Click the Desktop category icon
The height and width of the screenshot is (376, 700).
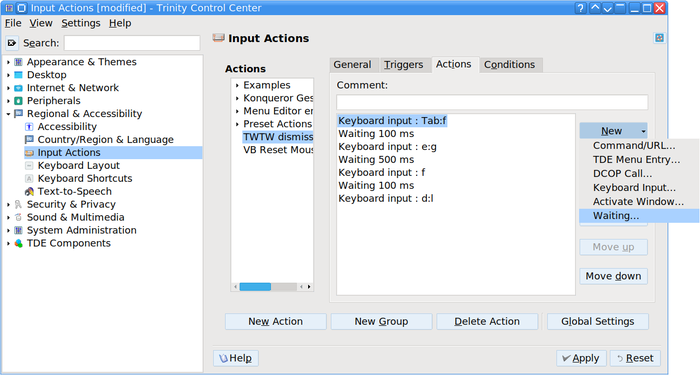pos(18,75)
